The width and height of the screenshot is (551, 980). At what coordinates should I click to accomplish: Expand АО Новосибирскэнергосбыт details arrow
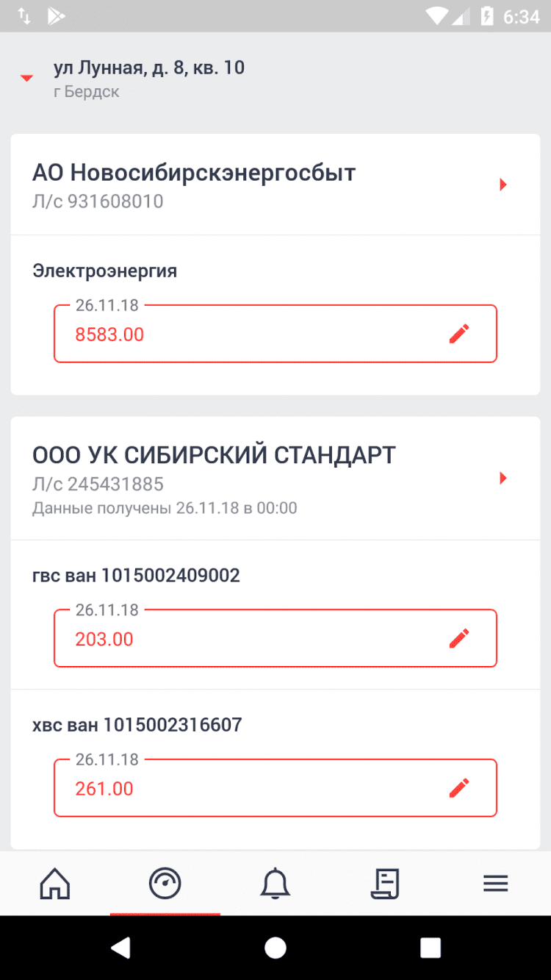pyautogui.click(x=503, y=185)
